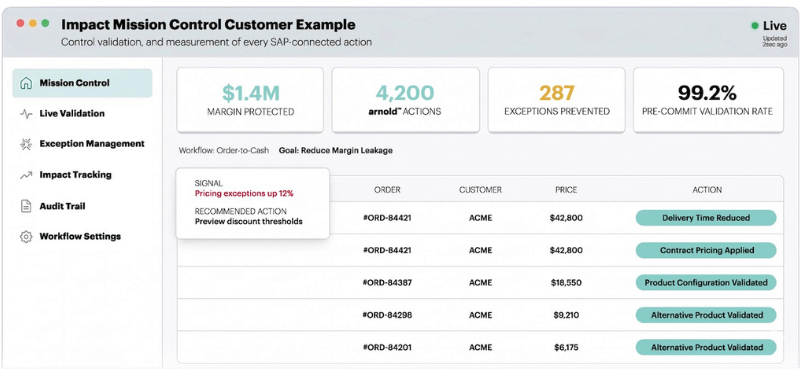Click the Exception Management burst icon
800x375 pixels.
[26, 144]
